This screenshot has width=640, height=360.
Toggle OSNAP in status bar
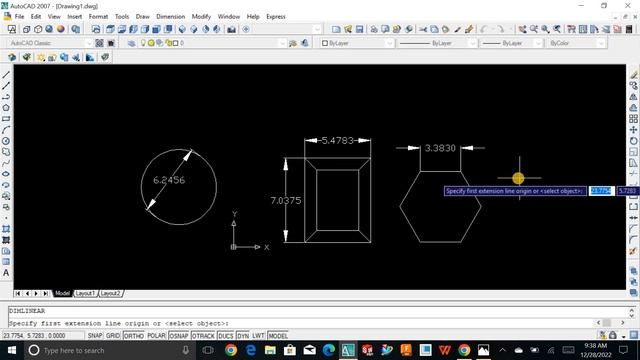pos(178,336)
